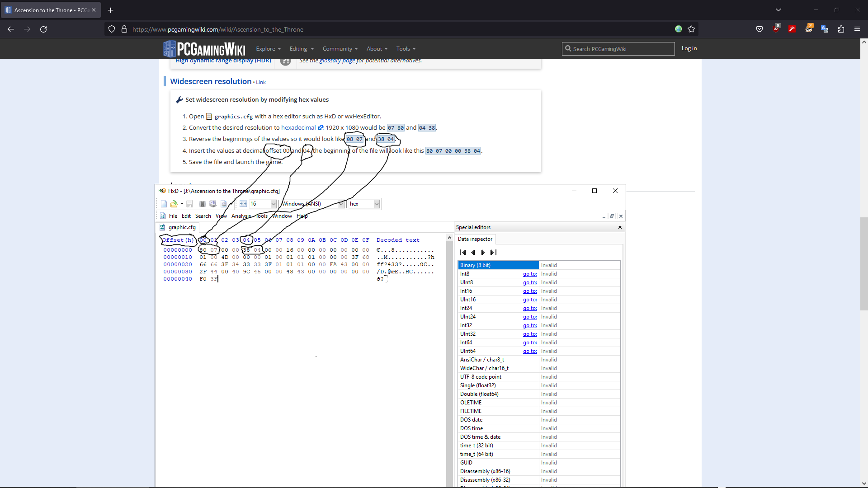
Task: Open the Analysis menu in HxD
Action: point(241,216)
